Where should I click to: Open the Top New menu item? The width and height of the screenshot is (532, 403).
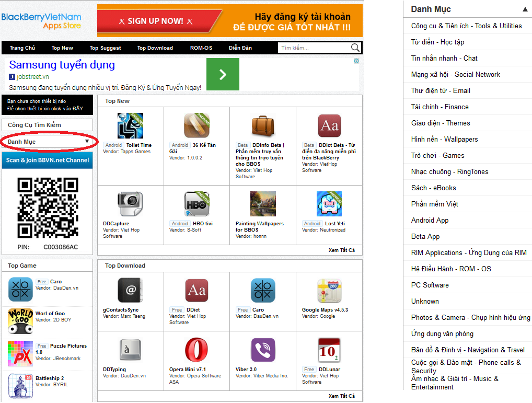62,48
